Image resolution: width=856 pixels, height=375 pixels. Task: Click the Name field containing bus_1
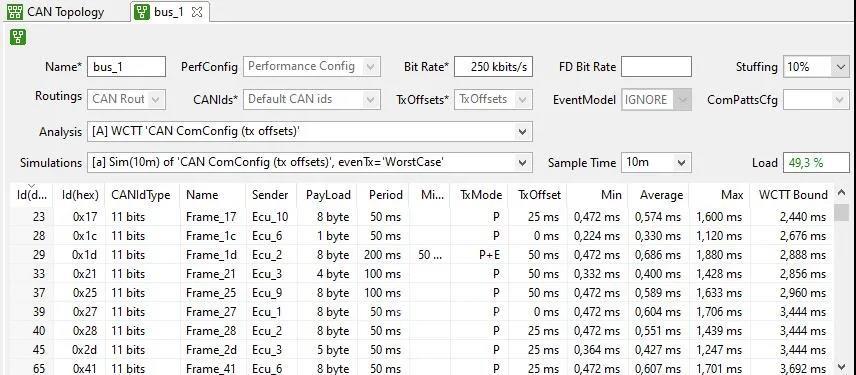point(126,67)
